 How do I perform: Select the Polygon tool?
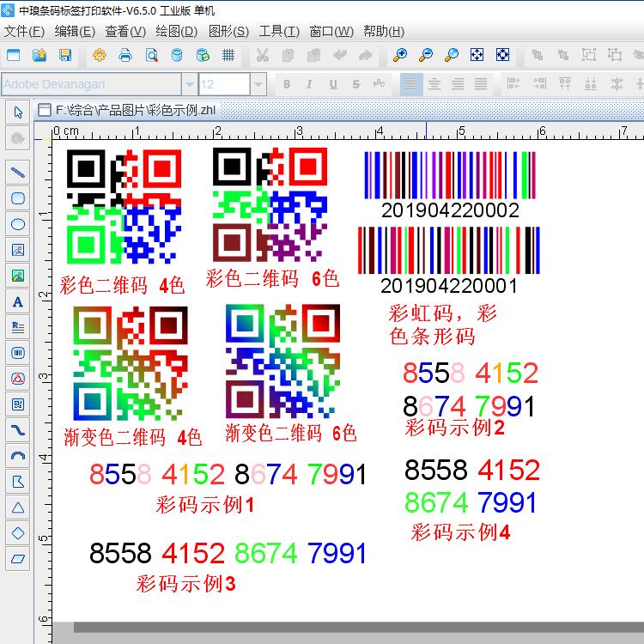tap(18, 482)
